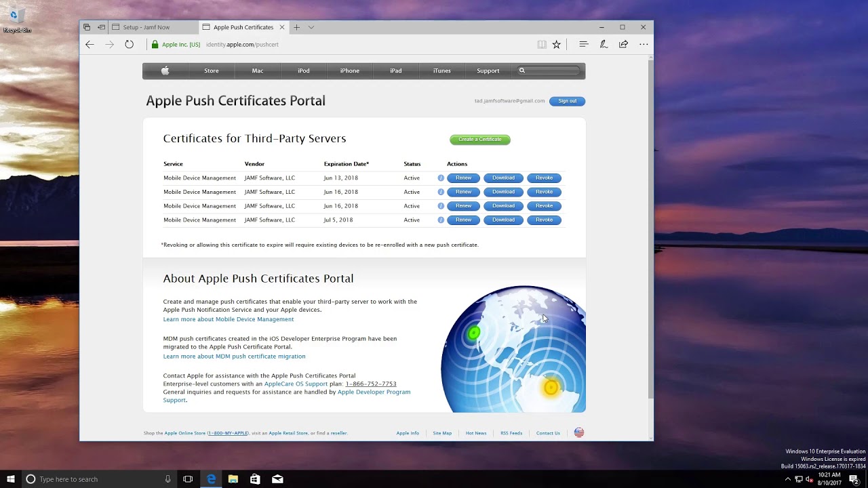Open Recycle Bin on desktop
Viewport: 868px width, 488px height.
pos(16,20)
